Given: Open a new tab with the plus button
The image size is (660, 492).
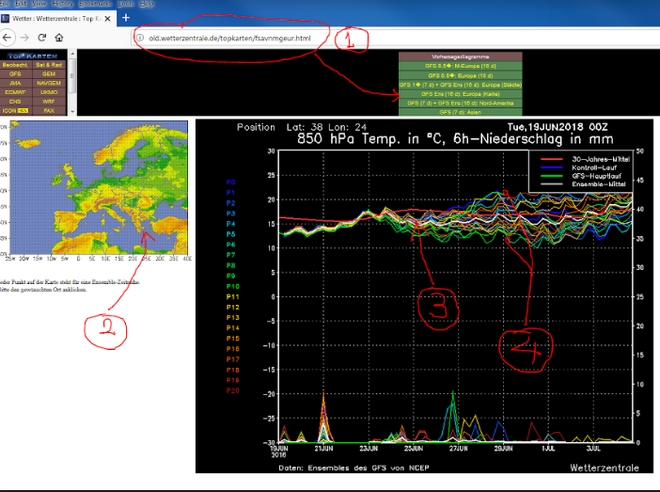Looking at the screenshot, I should (x=125, y=17).
